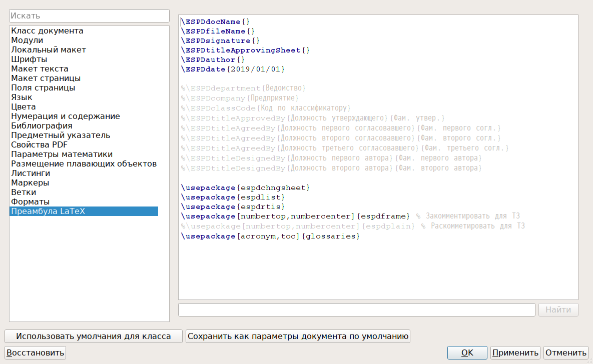Viewport: 593px width, 364px height.
Task: Select Маркеры in the list
Action: point(30,182)
